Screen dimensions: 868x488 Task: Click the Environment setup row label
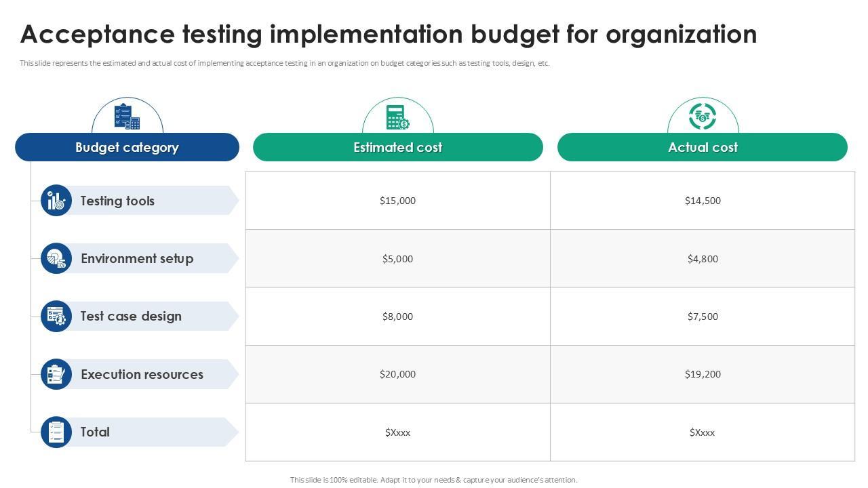pyautogui.click(x=137, y=258)
